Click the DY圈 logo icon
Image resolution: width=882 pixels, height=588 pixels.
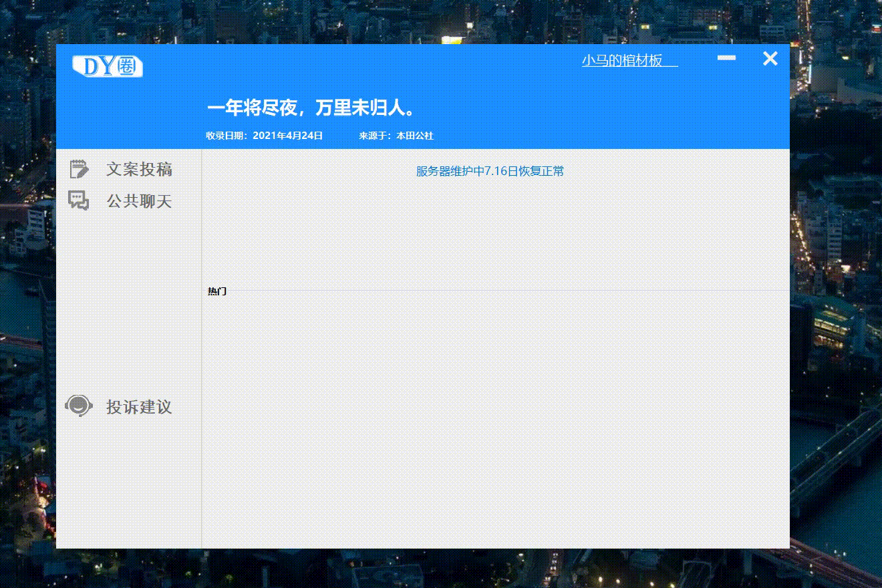tap(107, 66)
